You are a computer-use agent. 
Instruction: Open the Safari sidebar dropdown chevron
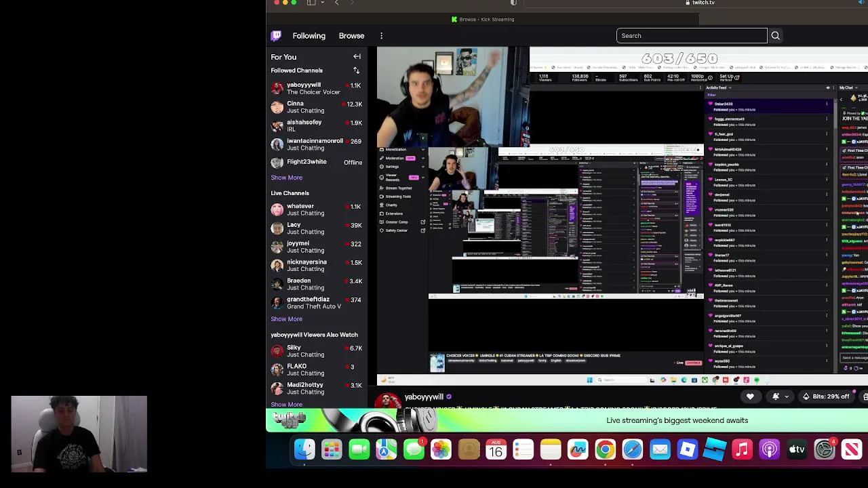322,3
